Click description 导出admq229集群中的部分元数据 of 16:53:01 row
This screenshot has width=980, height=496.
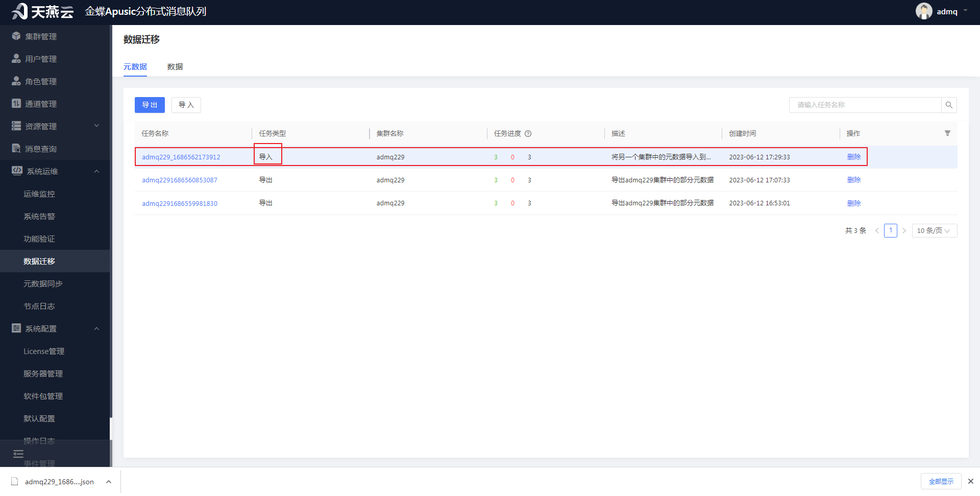(663, 203)
